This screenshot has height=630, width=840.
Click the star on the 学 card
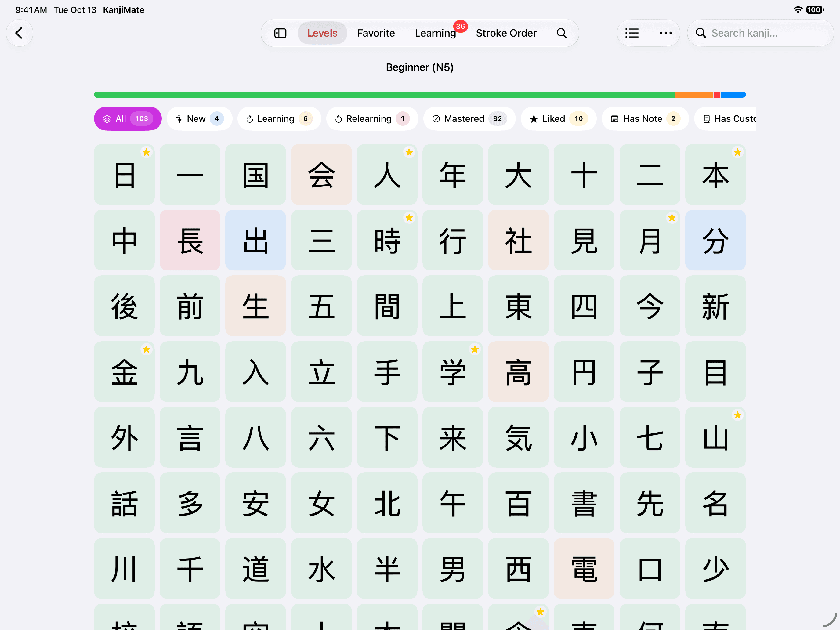[475, 349]
